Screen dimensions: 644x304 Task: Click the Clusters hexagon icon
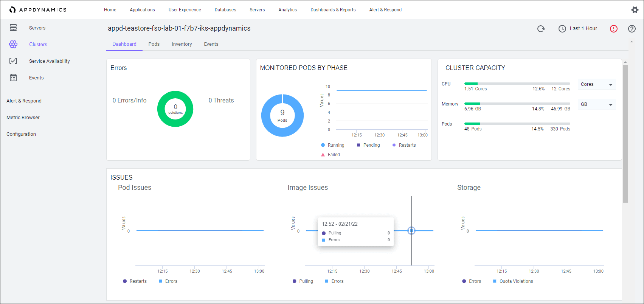[x=13, y=44]
